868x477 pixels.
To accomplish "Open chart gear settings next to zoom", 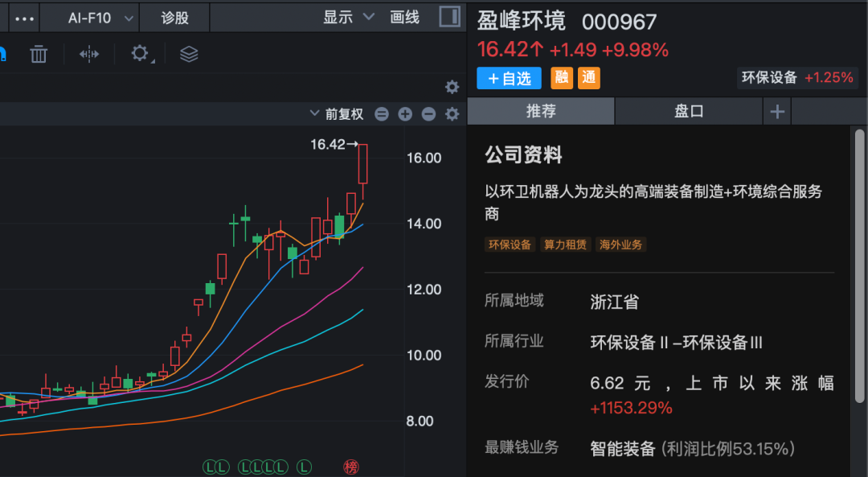I will tap(452, 114).
